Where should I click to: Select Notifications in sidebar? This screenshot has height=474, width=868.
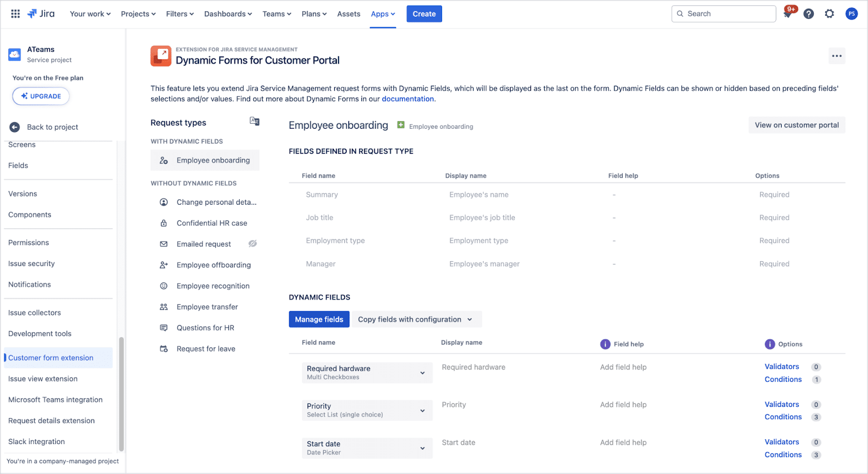point(30,285)
